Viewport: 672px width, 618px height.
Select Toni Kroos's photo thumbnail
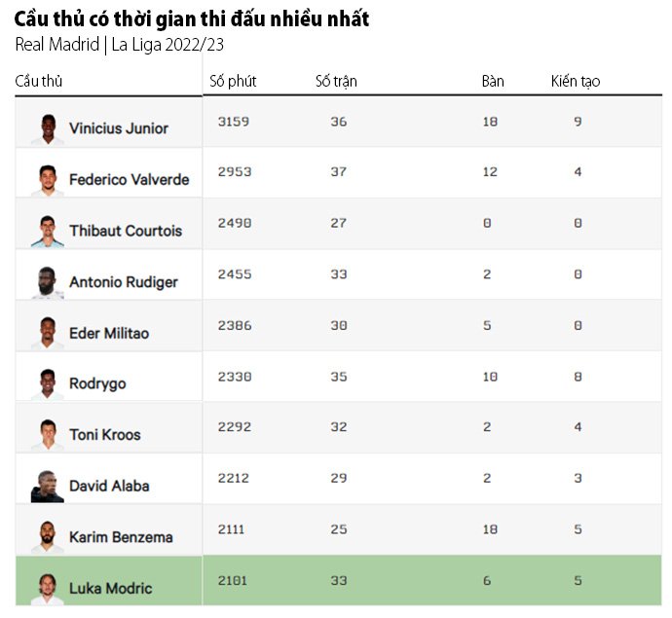(48, 436)
